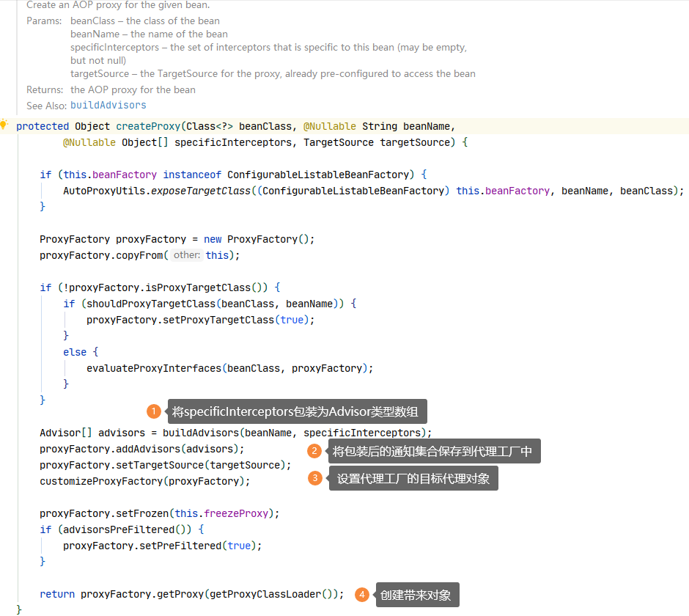Click addAdvisors method call
The image size is (689, 616).
148,450
